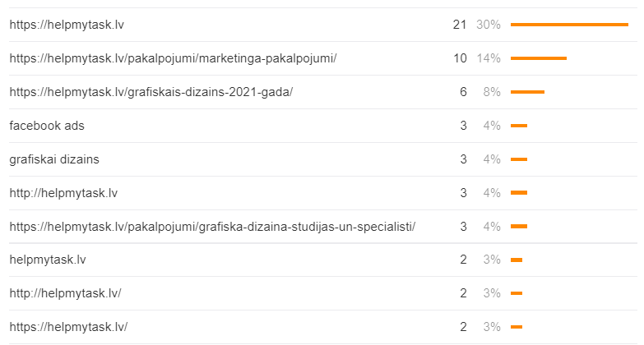Select the "grafiskai dizains" entry
Viewport: 644px width, 345px height.
54,159
